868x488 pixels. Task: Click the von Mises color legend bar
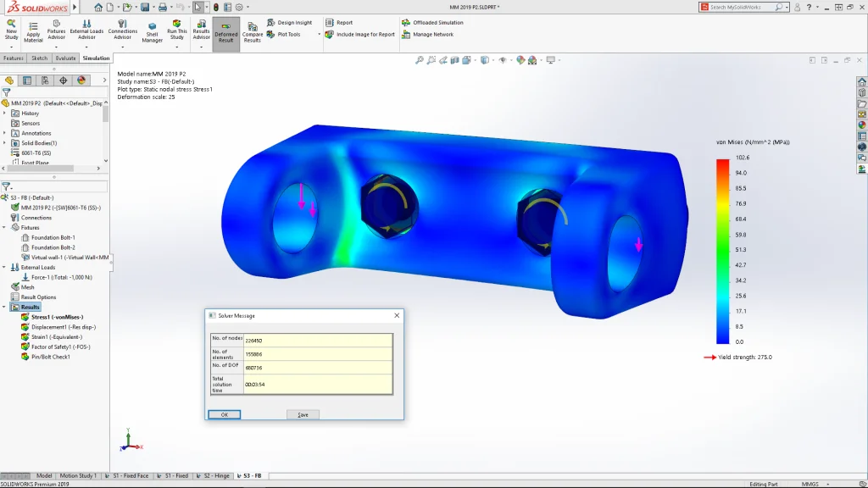click(x=722, y=250)
